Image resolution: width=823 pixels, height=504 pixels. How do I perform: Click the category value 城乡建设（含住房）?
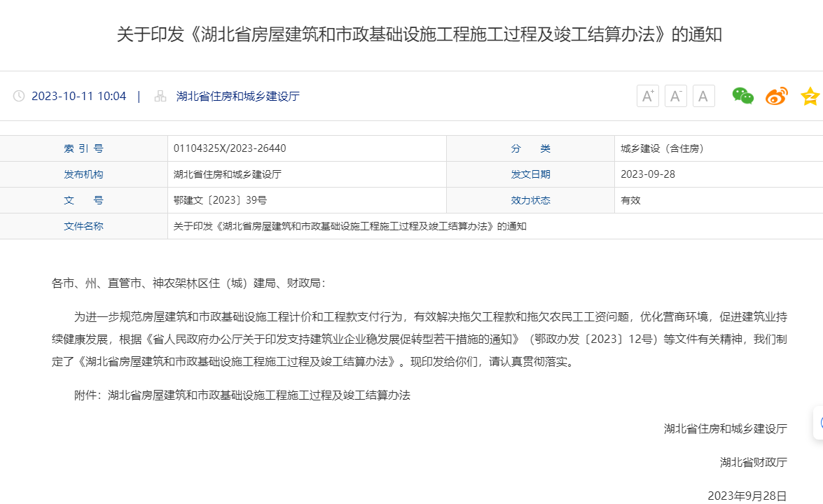coord(662,148)
